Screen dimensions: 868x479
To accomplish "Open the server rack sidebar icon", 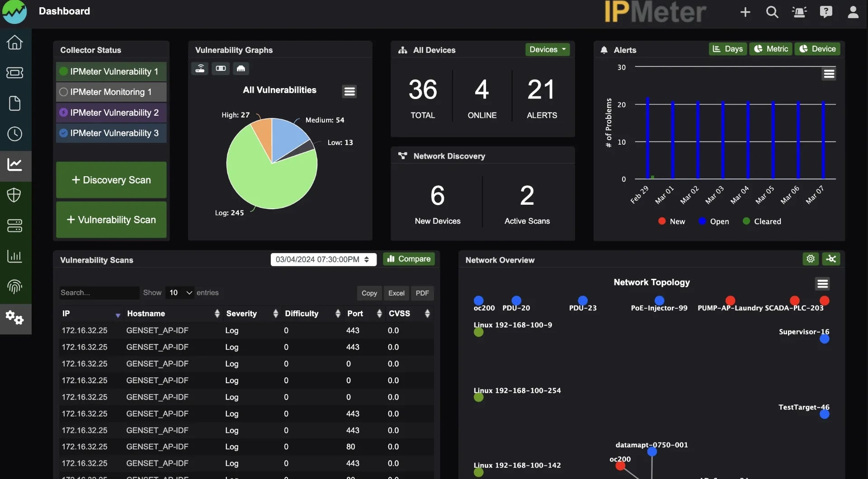I will coord(14,225).
